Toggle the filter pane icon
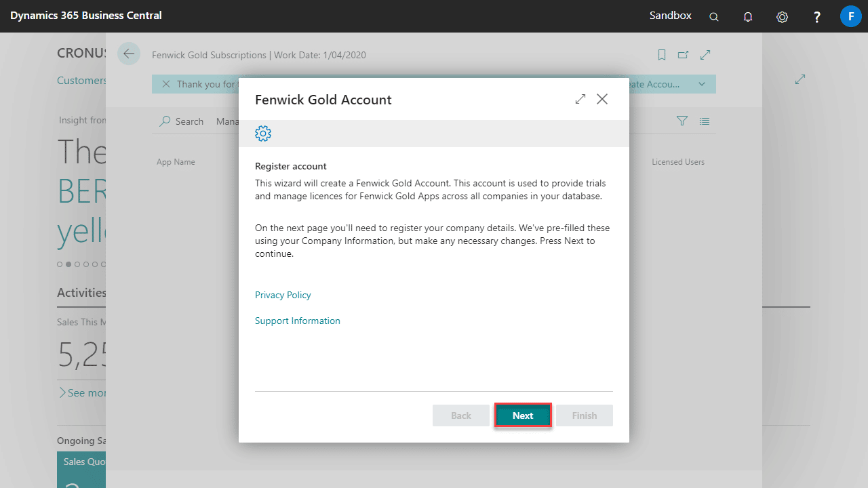The width and height of the screenshot is (868, 488). click(x=682, y=121)
